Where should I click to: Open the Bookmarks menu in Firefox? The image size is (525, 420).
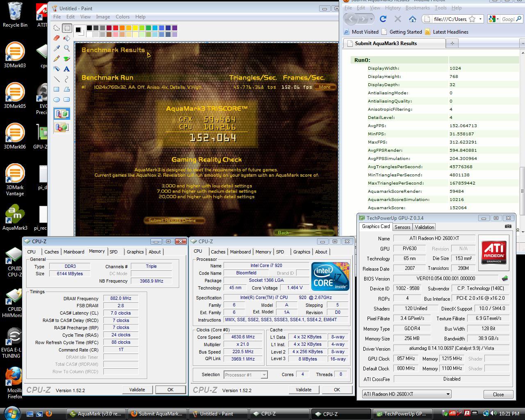click(418, 8)
